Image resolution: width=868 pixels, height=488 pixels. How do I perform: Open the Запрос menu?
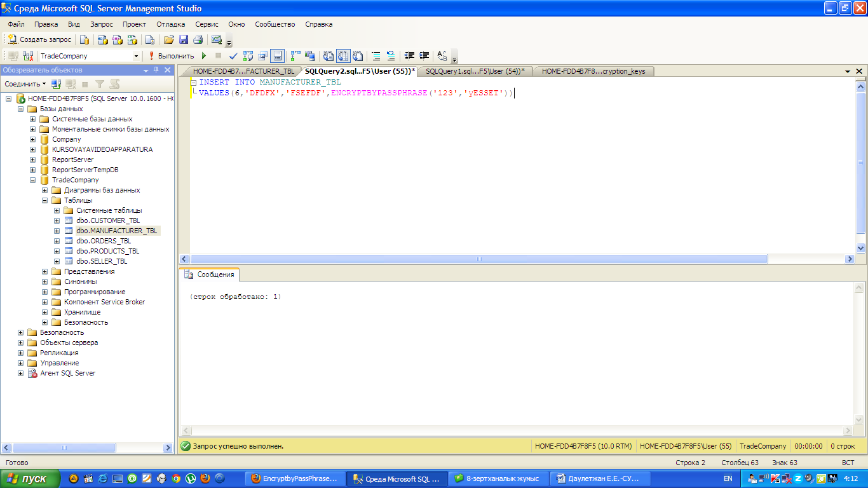point(102,24)
